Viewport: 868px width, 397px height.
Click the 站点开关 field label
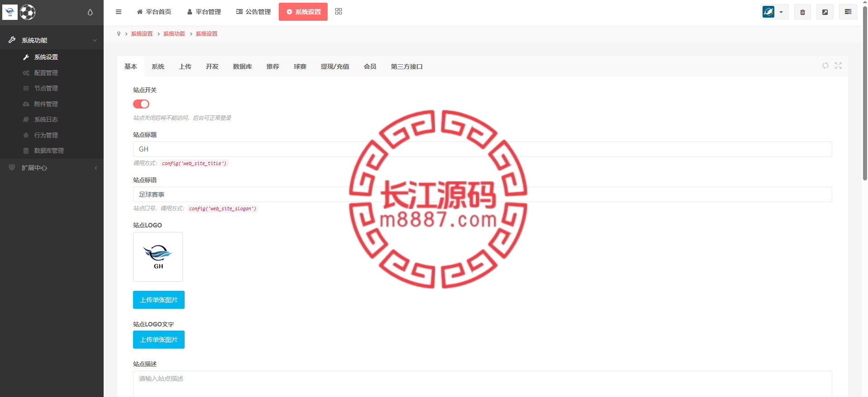coord(145,90)
